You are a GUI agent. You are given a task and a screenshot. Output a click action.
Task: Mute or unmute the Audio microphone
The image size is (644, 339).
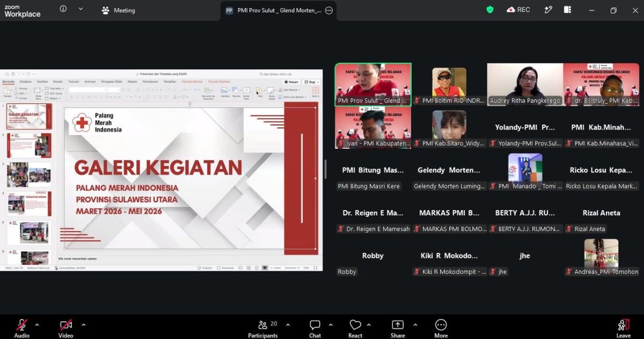tap(21, 327)
